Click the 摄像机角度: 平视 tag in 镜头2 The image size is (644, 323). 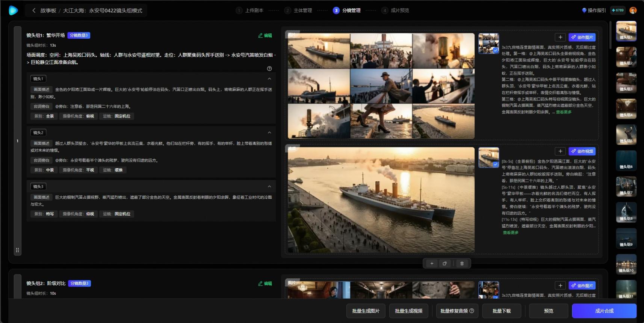click(79, 170)
